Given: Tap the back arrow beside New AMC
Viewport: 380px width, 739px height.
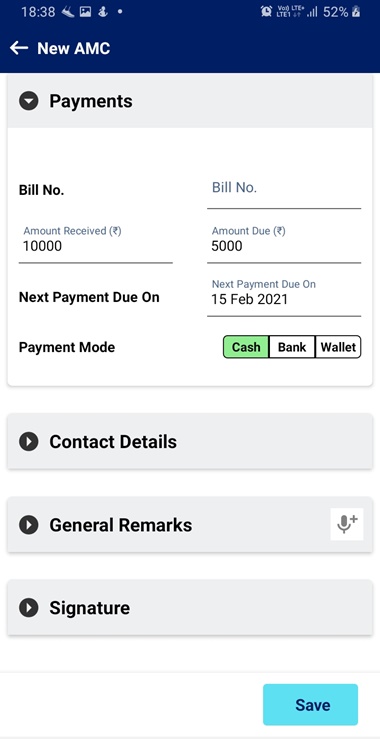Looking at the screenshot, I should point(19,48).
